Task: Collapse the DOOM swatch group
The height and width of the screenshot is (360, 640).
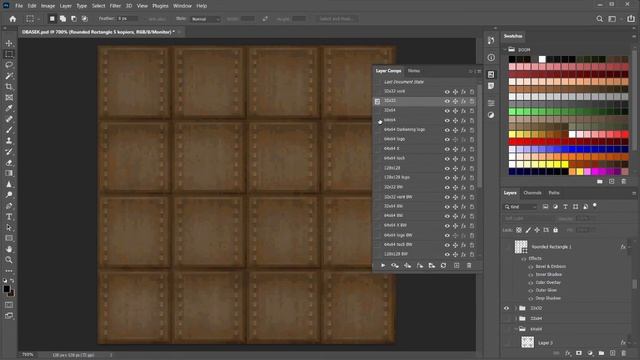Action: [505, 49]
